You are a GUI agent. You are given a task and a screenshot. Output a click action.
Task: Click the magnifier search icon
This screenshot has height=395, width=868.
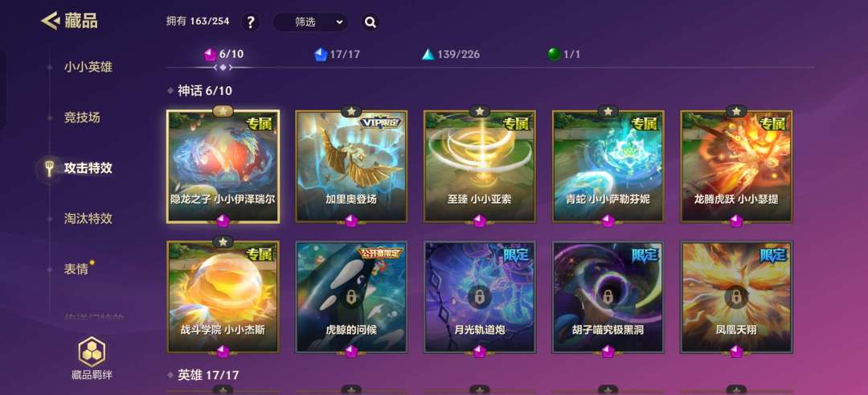tap(371, 23)
